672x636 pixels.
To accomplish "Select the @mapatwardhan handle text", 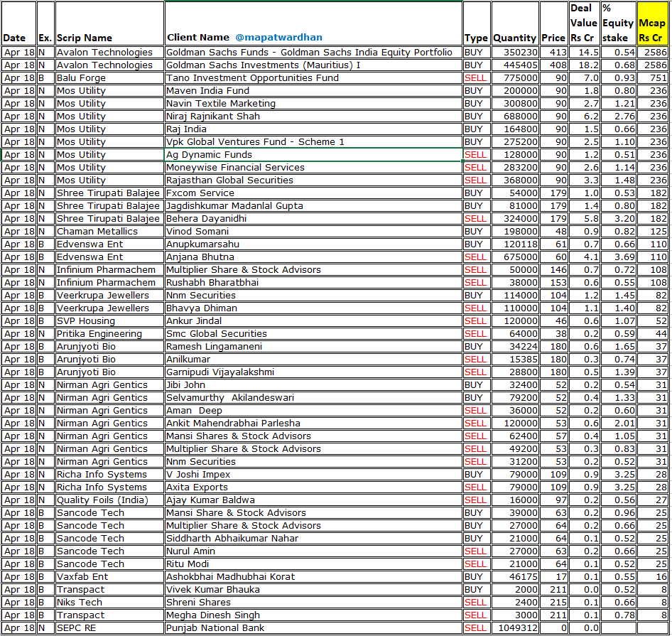I will 278,38.
